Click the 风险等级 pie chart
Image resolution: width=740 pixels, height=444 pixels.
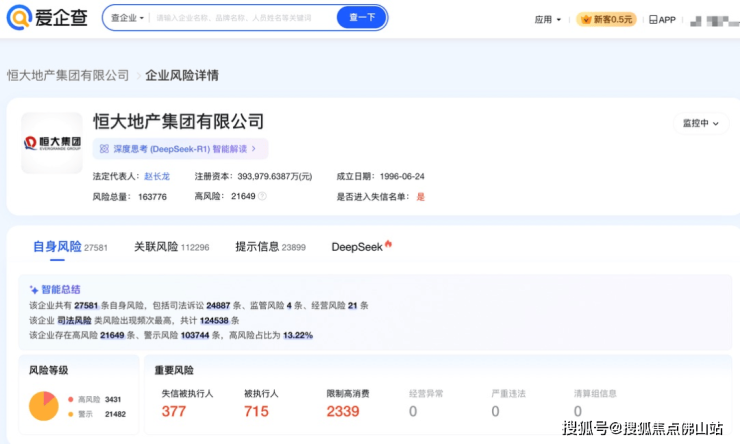tap(44, 406)
